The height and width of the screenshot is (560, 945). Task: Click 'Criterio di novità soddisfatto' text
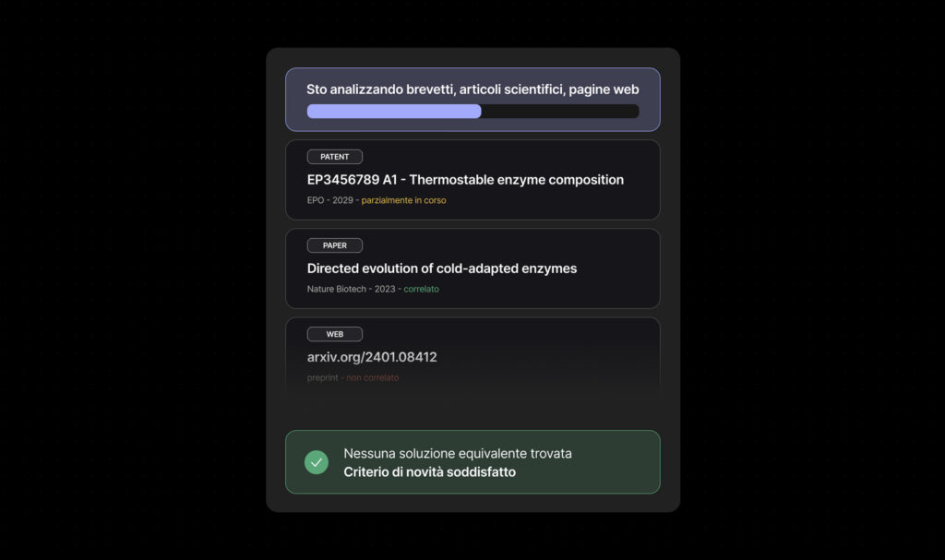coord(430,472)
